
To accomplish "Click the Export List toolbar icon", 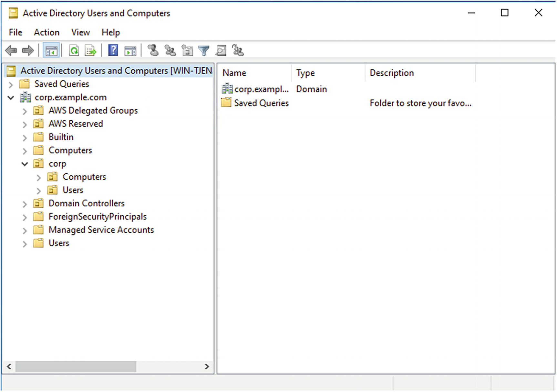I will pos(91,51).
